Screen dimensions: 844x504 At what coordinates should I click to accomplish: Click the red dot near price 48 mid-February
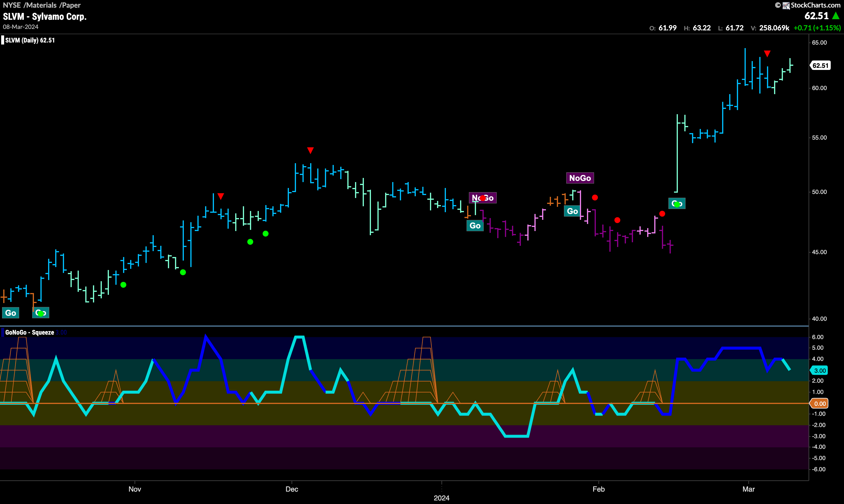[662, 214]
